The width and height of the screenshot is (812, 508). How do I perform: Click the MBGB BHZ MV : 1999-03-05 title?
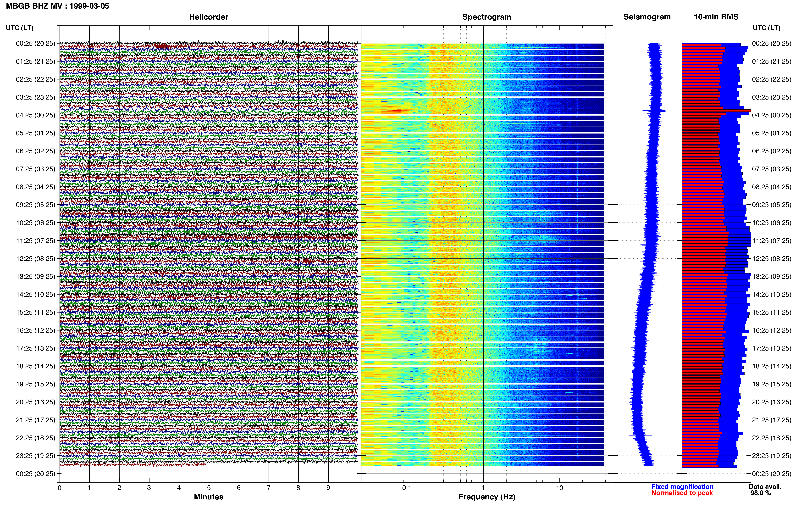(57, 6)
